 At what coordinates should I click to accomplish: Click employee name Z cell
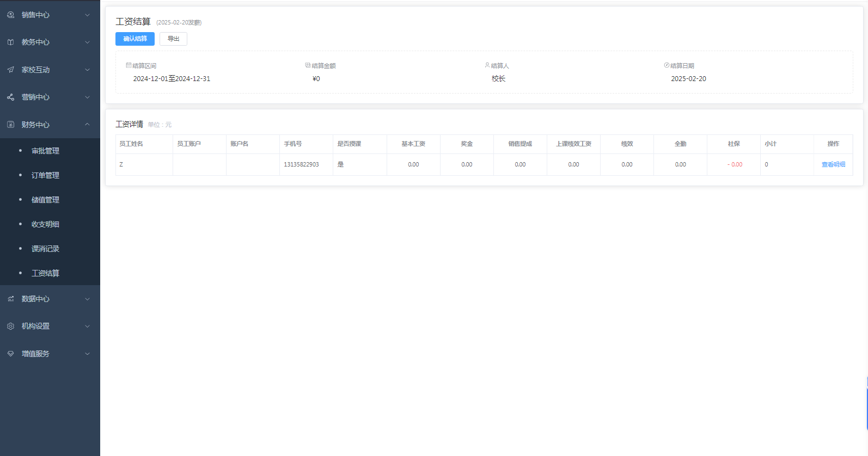pos(121,164)
